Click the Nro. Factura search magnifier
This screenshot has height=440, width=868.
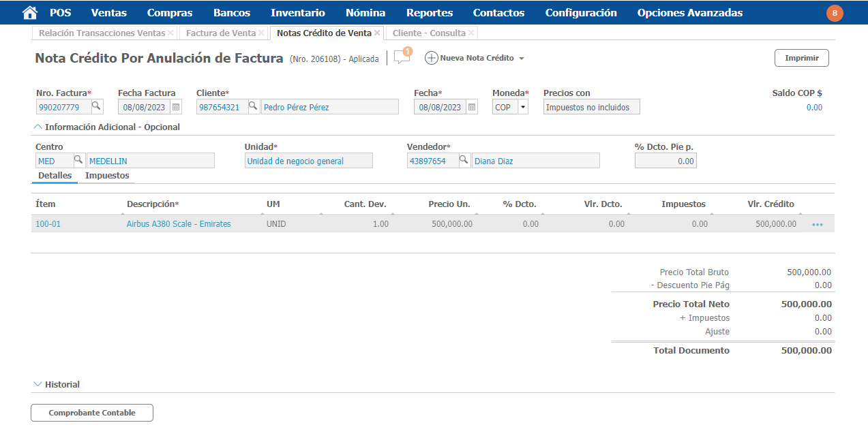[x=96, y=106]
